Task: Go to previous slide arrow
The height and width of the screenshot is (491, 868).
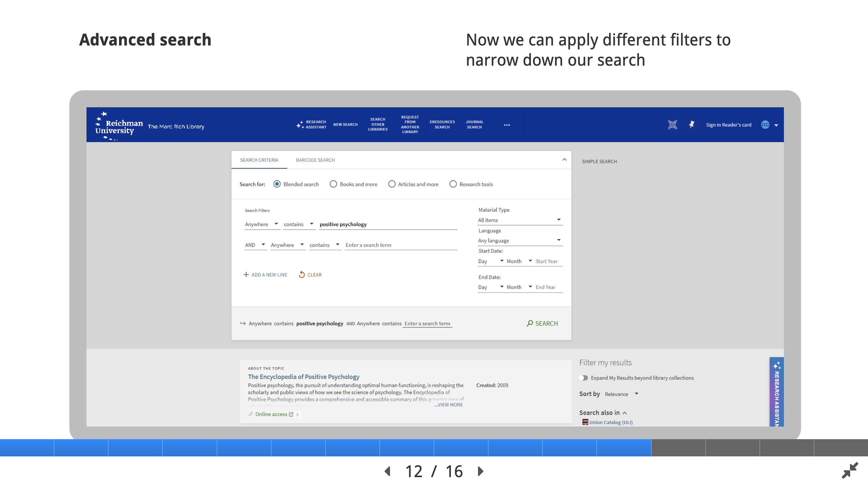Action: pyautogui.click(x=388, y=471)
